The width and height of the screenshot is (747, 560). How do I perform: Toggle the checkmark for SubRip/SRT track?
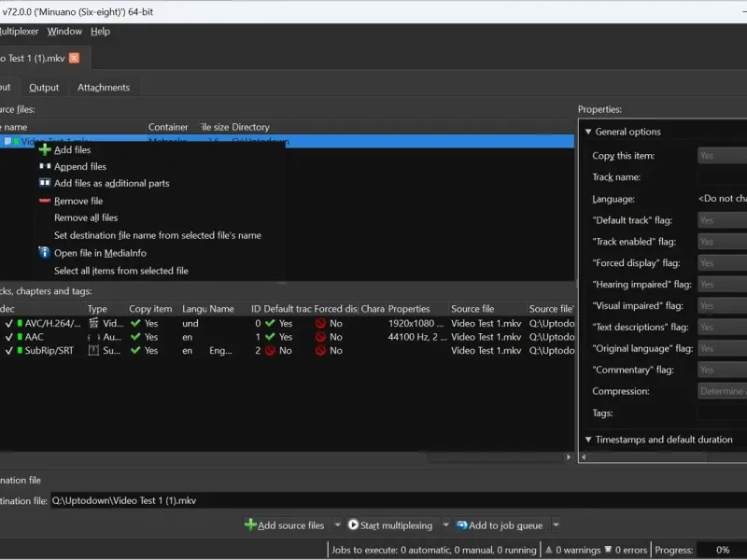coord(8,351)
